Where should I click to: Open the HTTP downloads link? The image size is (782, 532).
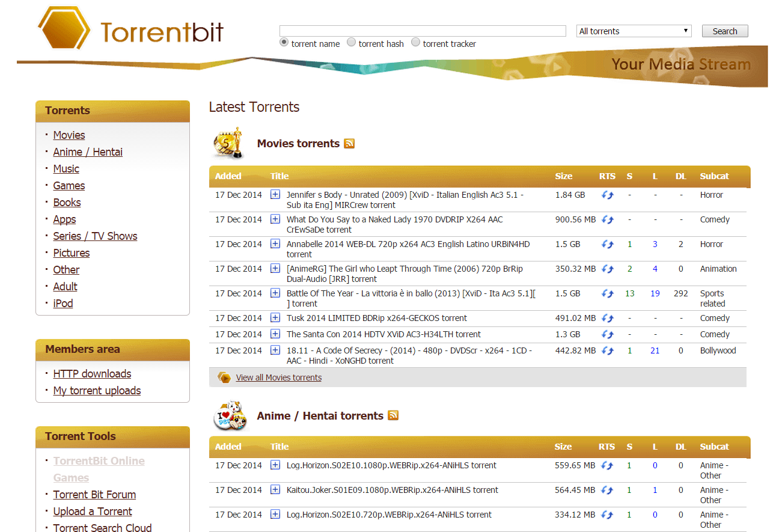tap(92, 374)
